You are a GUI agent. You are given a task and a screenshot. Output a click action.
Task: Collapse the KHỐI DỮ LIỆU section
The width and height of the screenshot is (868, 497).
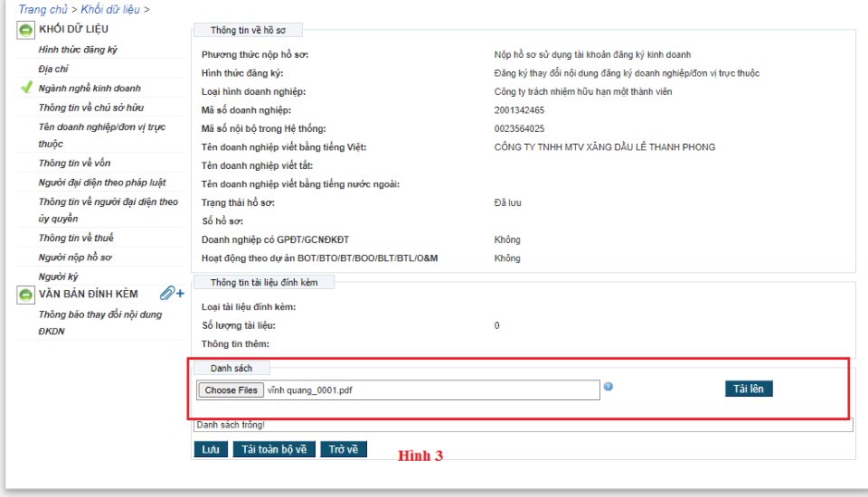click(x=25, y=30)
